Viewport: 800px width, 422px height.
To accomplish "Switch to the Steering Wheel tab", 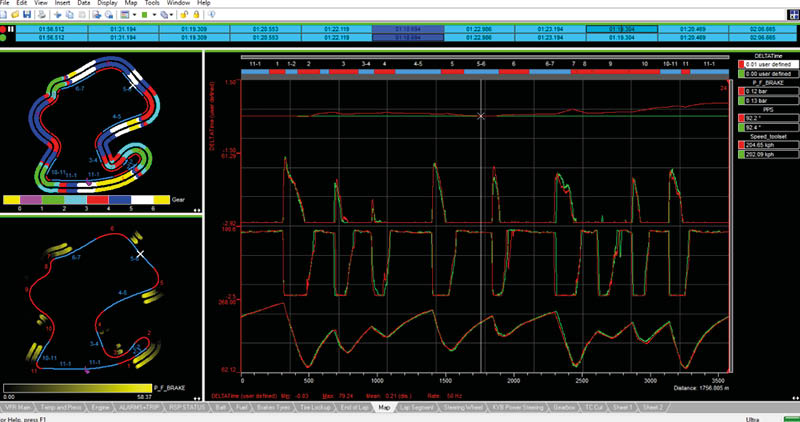I will (462, 407).
